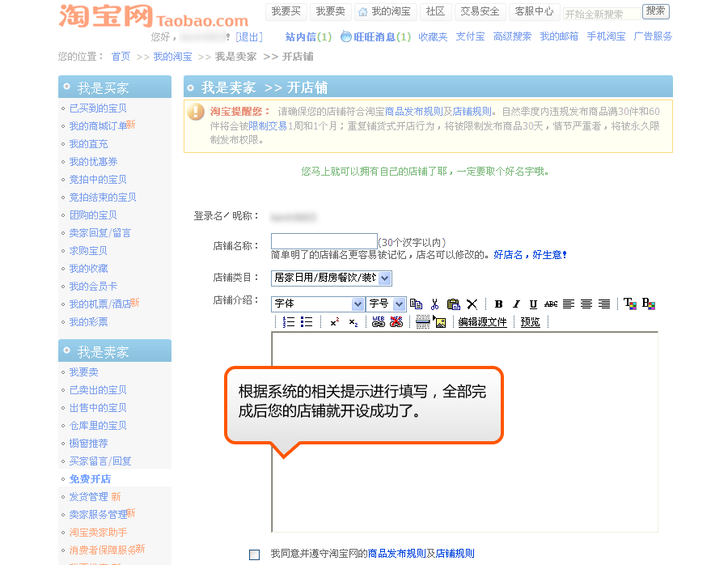The width and height of the screenshot is (728, 565).
Task: Open background color picker icon
Action: point(648,304)
